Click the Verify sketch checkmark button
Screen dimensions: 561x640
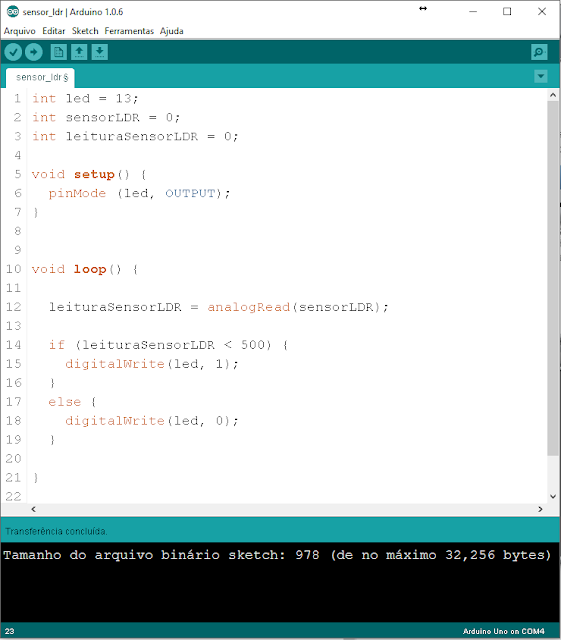tap(13, 52)
